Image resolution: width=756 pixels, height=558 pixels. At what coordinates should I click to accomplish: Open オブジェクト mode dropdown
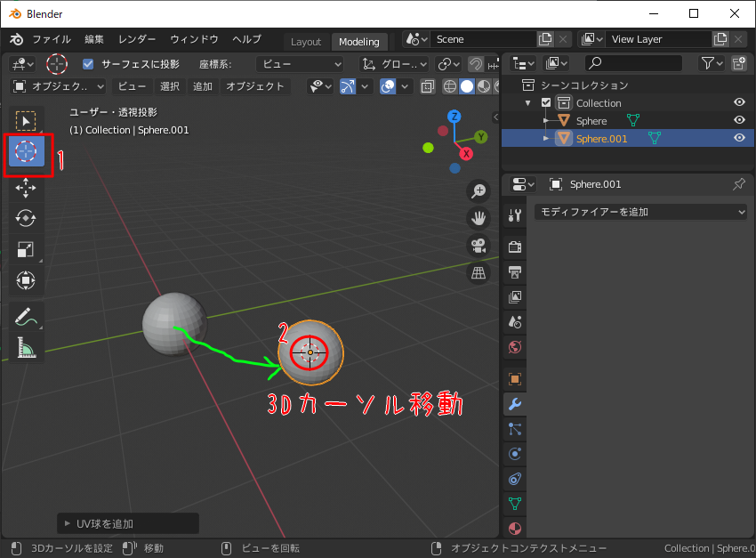click(58, 86)
